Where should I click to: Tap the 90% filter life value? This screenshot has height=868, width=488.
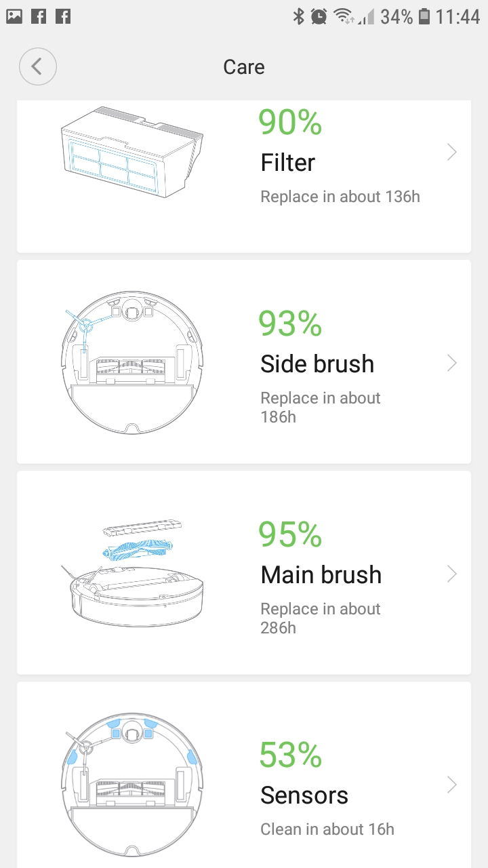(x=290, y=122)
